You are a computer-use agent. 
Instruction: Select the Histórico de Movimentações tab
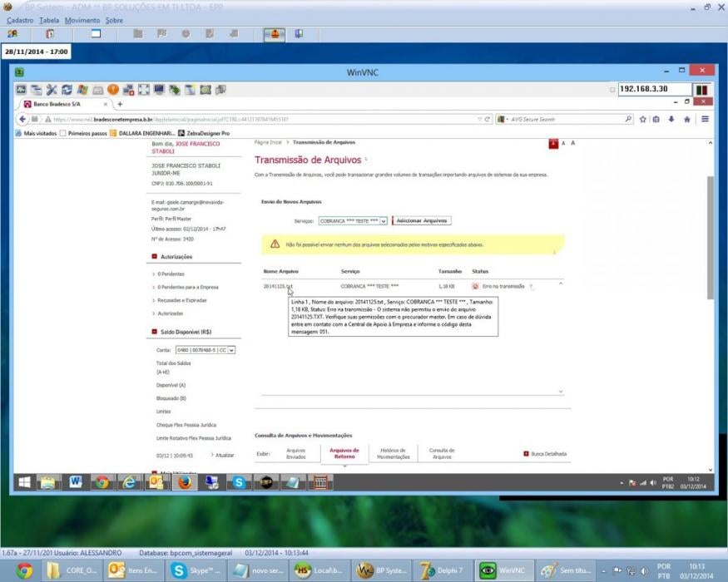coord(394,453)
